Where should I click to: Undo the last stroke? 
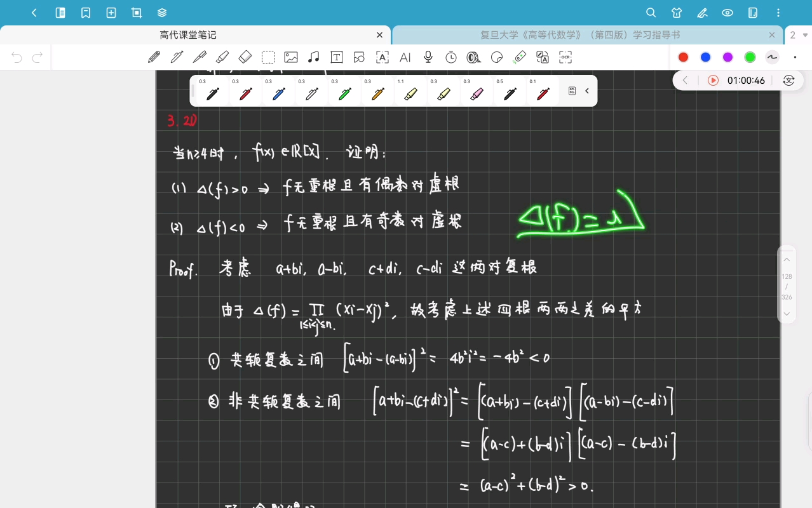(17, 58)
